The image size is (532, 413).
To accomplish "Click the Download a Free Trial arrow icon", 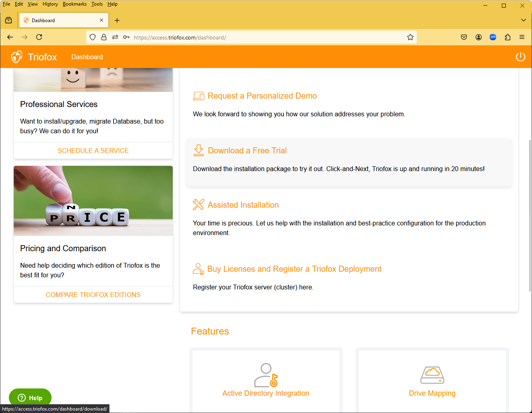I will [x=199, y=151].
